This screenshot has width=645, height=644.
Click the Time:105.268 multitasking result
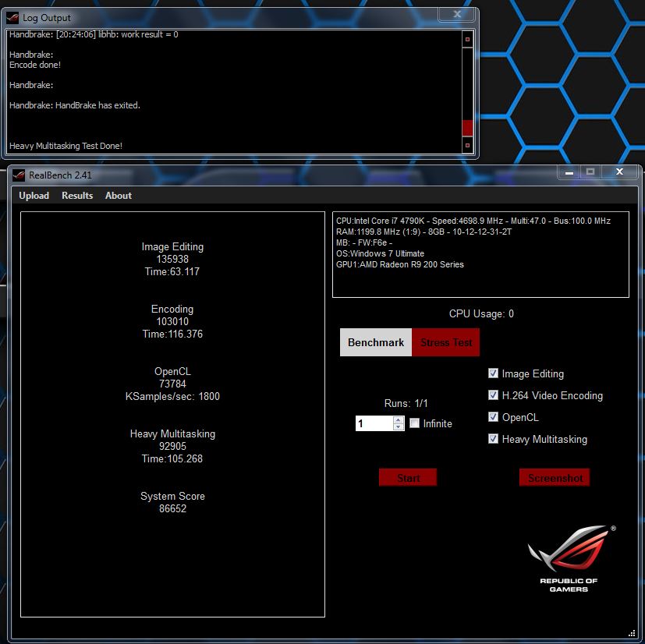pos(172,459)
